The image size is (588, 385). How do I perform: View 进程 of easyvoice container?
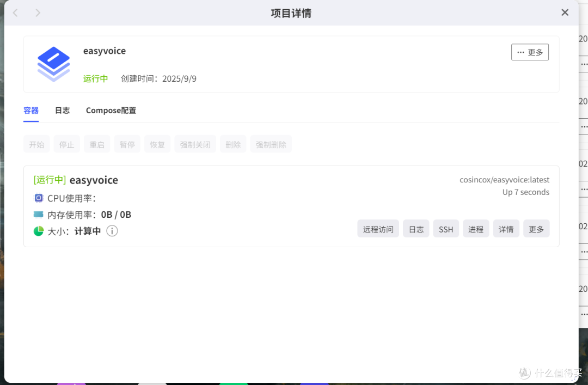(x=476, y=229)
